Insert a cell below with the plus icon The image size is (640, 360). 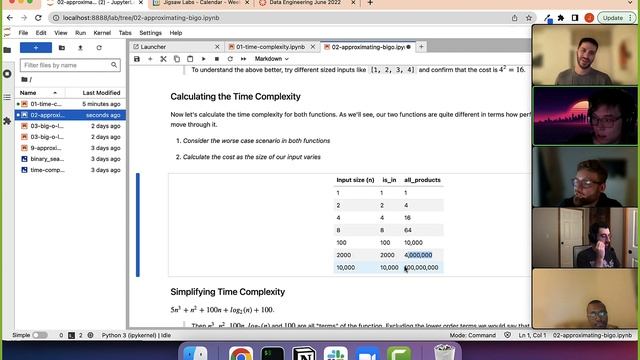tap(150, 59)
